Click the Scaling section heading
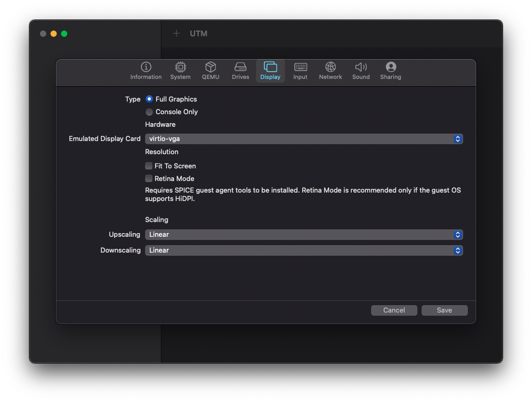Image resolution: width=532 pixels, height=402 pixels. [157, 219]
